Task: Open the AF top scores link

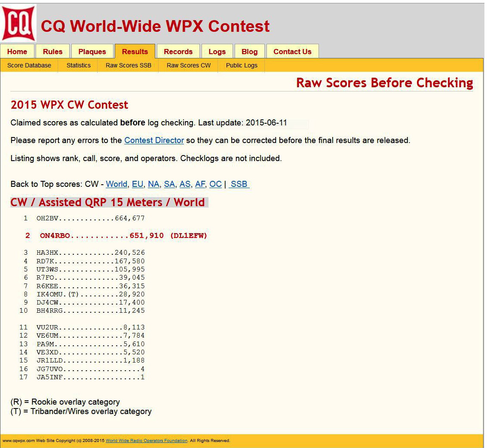Action: (200, 184)
